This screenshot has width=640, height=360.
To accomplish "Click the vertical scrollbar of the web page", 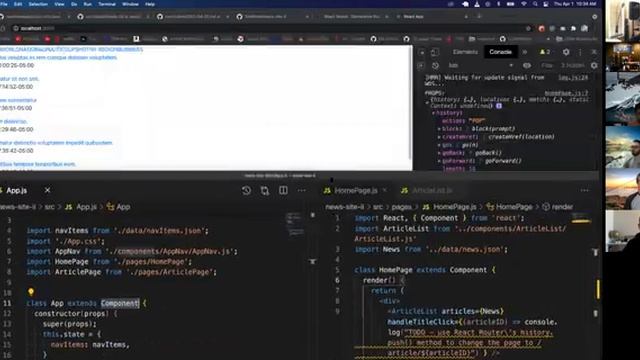I will [x=410, y=102].
